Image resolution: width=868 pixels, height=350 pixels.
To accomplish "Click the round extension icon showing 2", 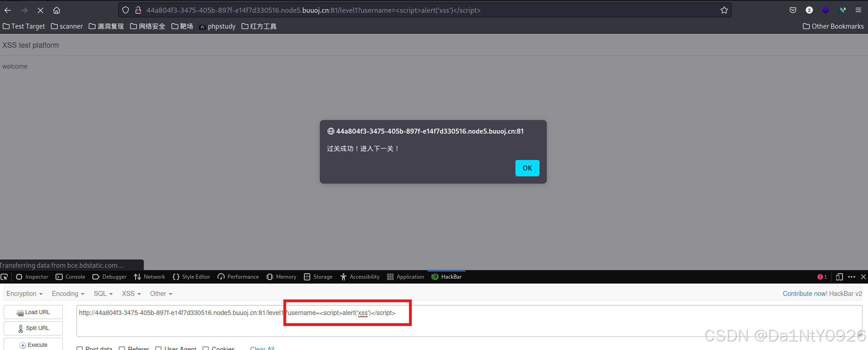I will click(809, 10).
